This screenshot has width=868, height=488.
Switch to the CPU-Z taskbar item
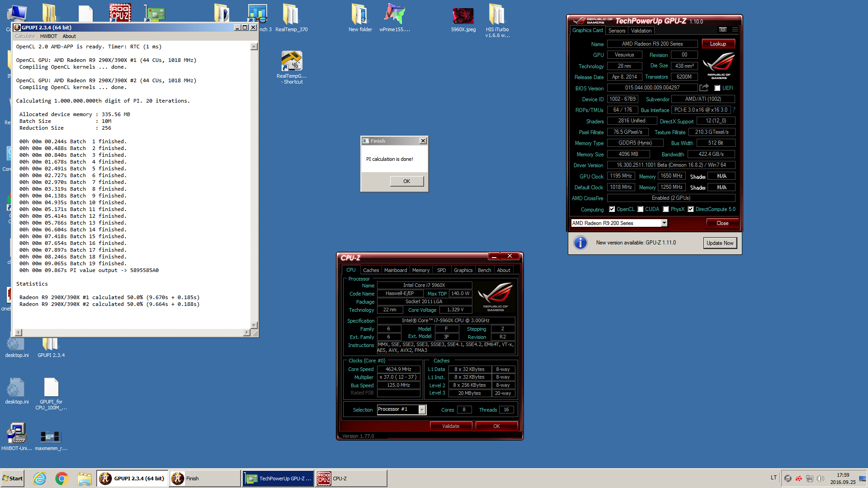click(351, 479)
